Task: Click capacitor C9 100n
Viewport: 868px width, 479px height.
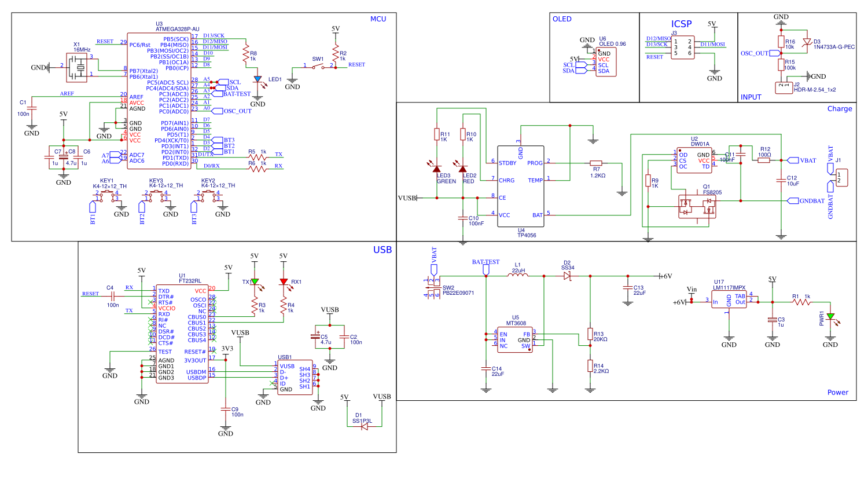Action: (x=226, y=409)
